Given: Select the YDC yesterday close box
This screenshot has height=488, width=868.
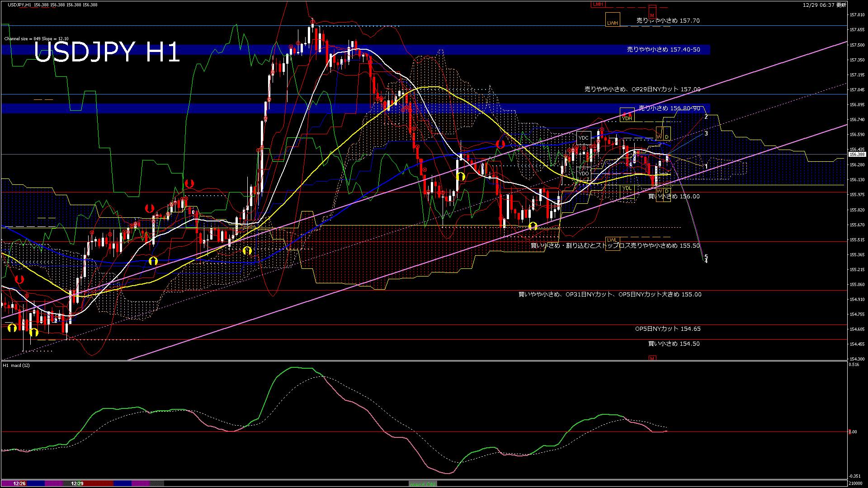Looking at the screenshot, I should [x=584, y=138].
